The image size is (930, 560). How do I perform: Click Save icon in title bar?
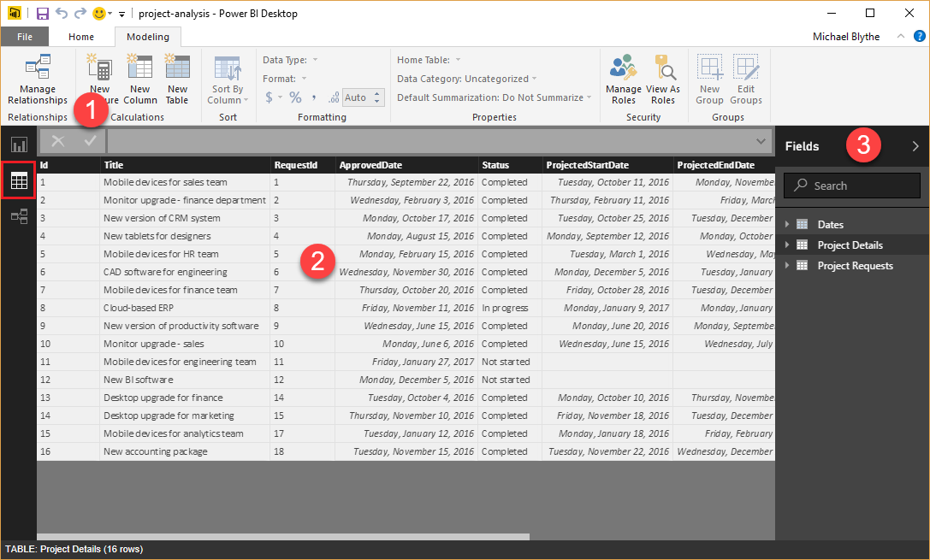(42, 13)
